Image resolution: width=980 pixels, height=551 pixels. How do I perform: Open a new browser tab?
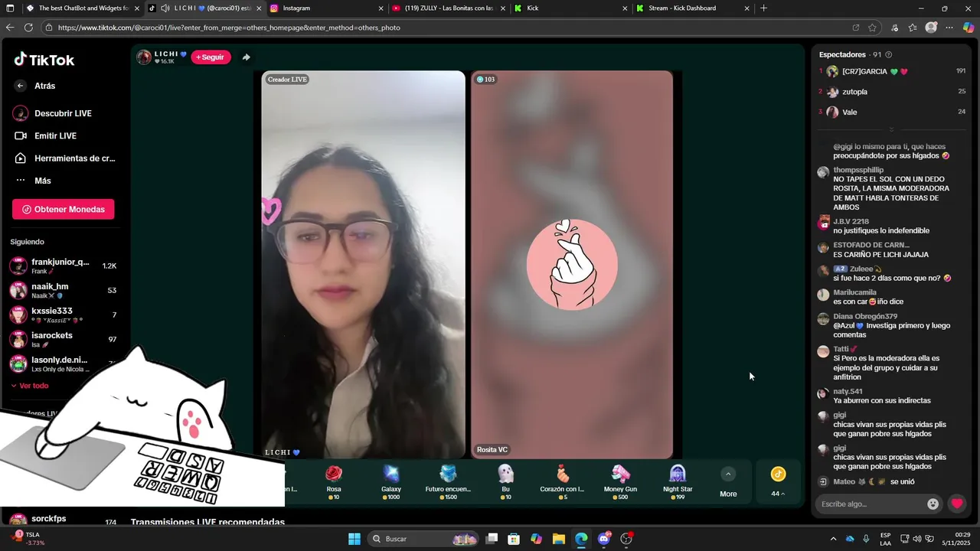pos(763,8)
